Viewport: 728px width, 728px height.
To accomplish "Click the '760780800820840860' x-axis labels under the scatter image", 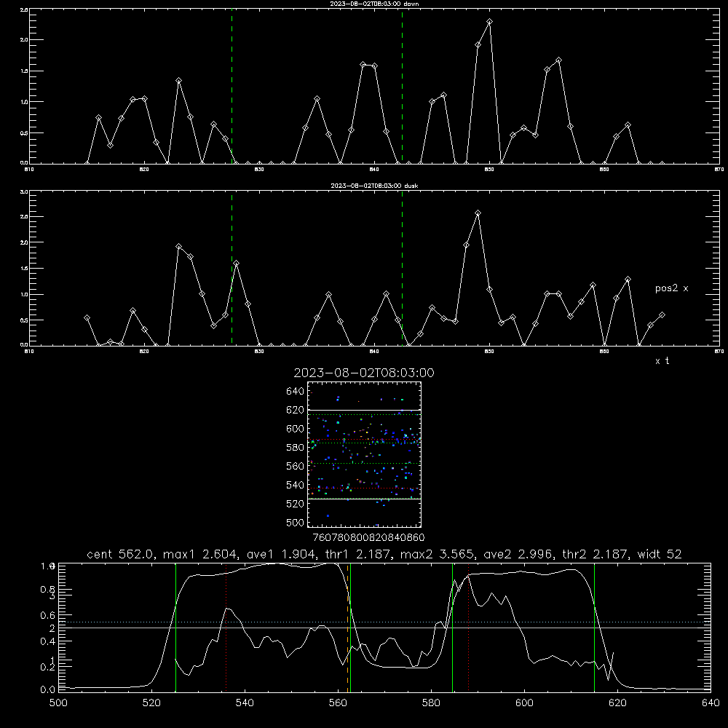I will point(368,538).
